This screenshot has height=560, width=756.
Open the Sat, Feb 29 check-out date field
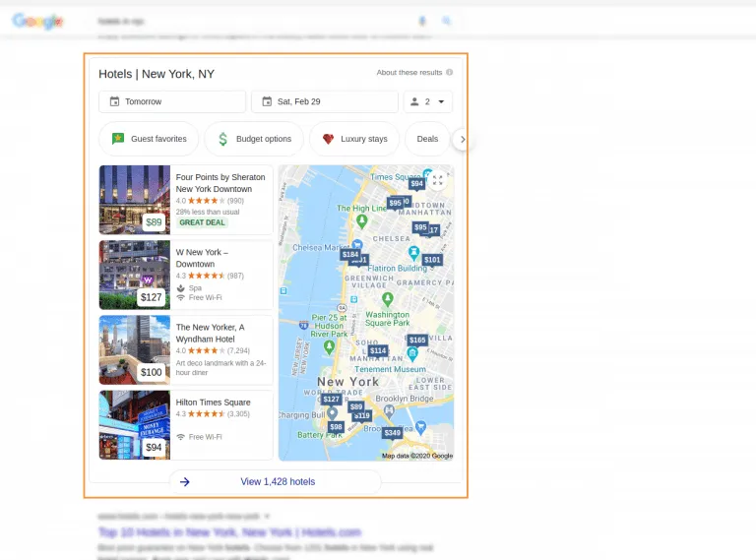(325, 101)
